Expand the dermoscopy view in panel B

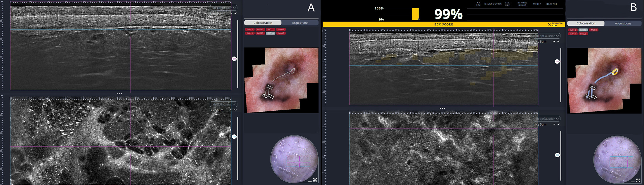click(638, 180)
